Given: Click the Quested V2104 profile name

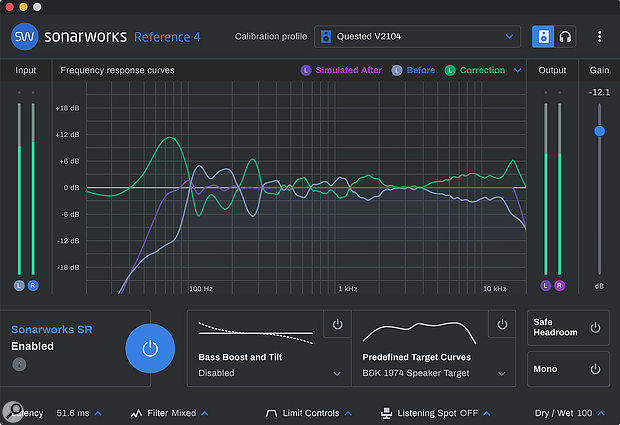Looking at the screenshot, I should pos(369,37).
